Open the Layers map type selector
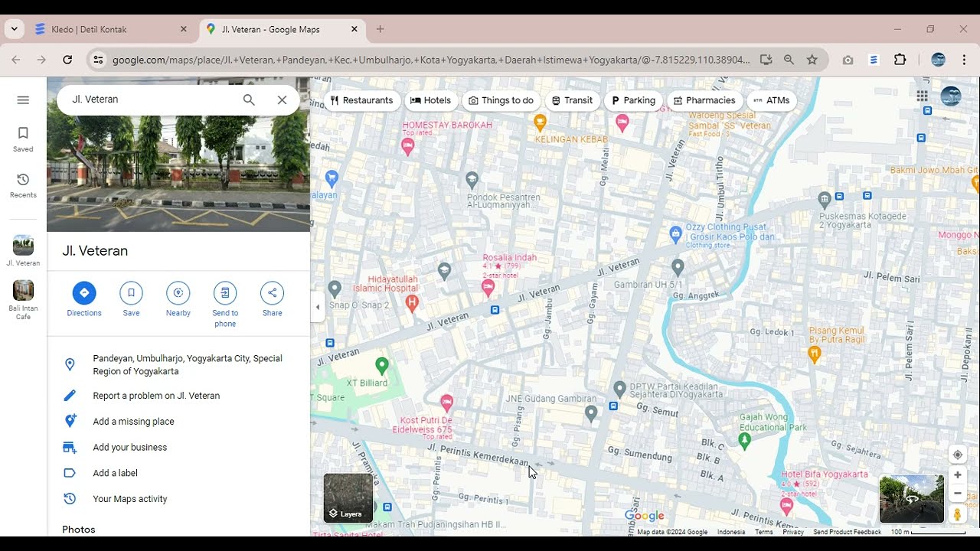Viewport: 980px width, 551px height. point(348,497)
